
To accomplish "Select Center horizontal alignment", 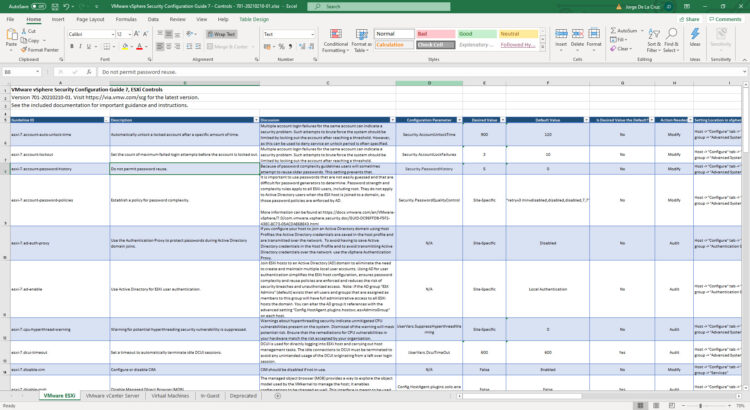I will pos(169,46).
